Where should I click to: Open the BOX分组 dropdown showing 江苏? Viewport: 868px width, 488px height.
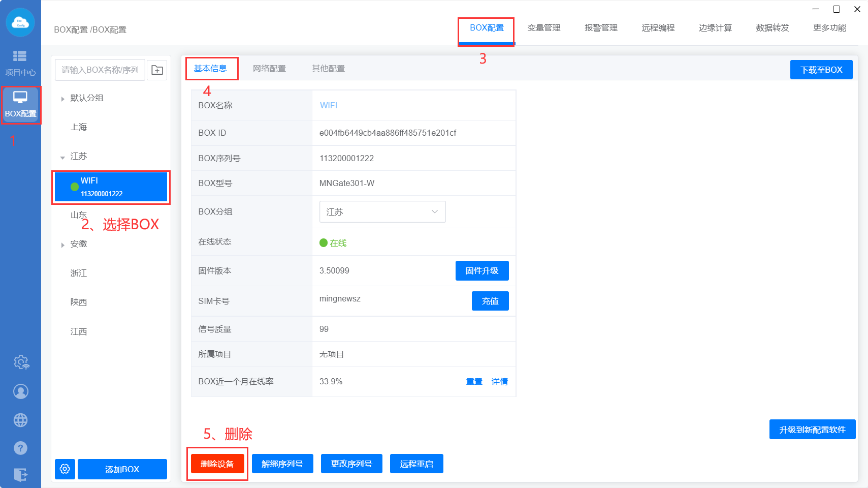(x=382, y=212)
